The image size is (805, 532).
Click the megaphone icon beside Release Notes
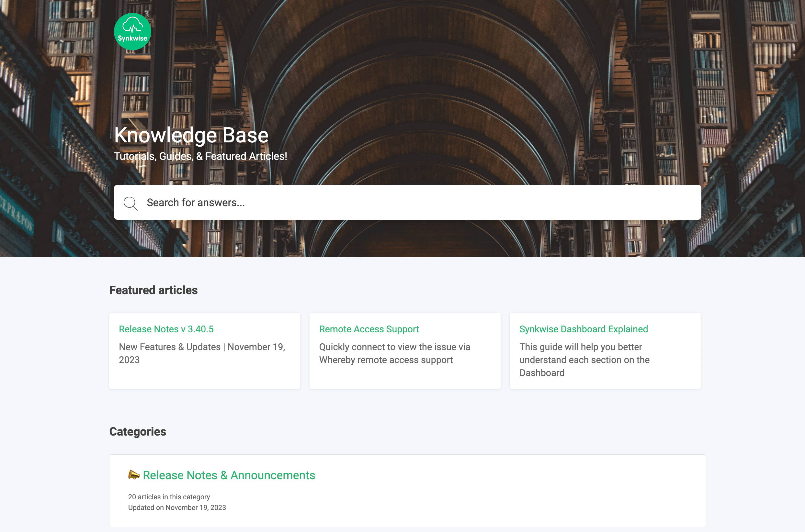[134, 474]
